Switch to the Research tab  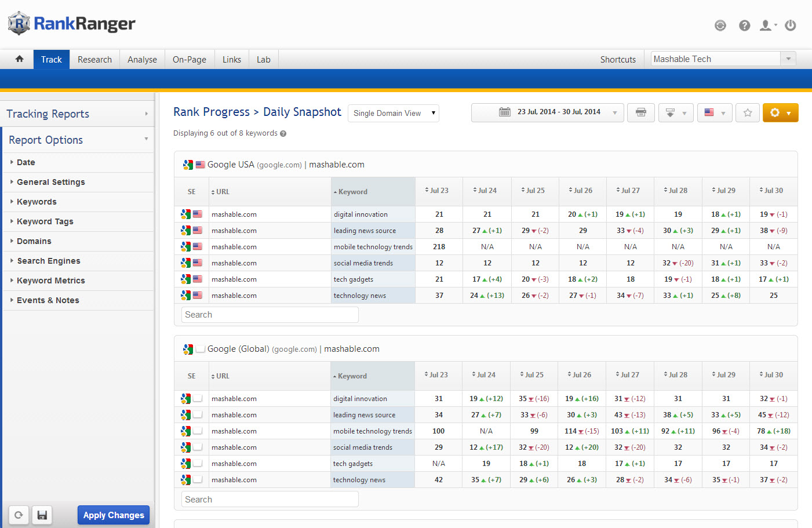click(94, 59)
